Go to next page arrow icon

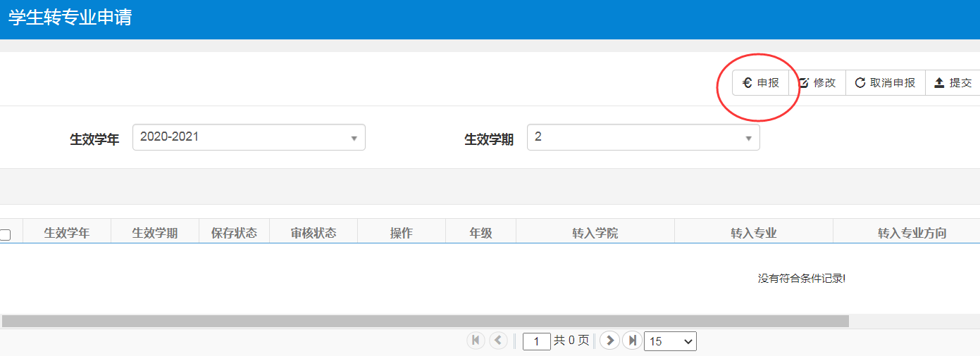point(609,341)
